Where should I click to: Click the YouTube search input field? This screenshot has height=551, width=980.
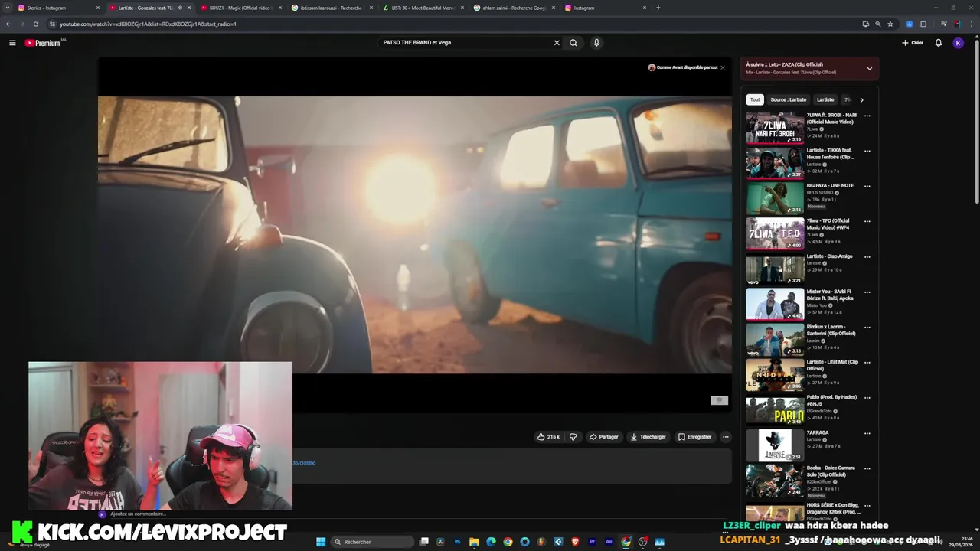pos(463,43)
